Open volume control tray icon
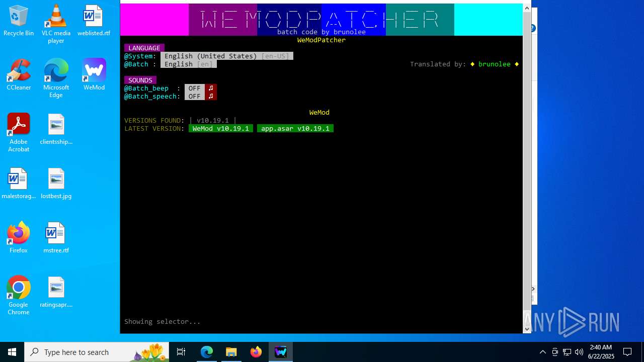The image size is (644, 362). pyautogui.click(x=579, y=352)
